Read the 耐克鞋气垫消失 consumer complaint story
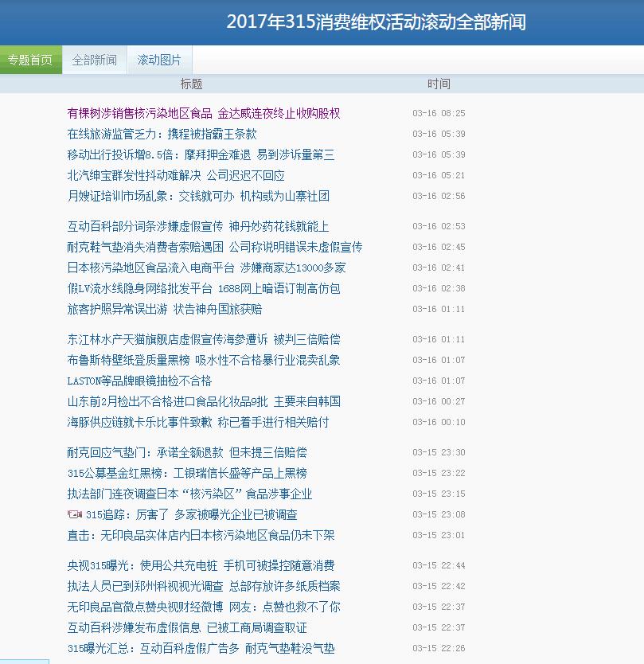Image resolution: width=644 pixels, height=664 pixels. (205, 247)
